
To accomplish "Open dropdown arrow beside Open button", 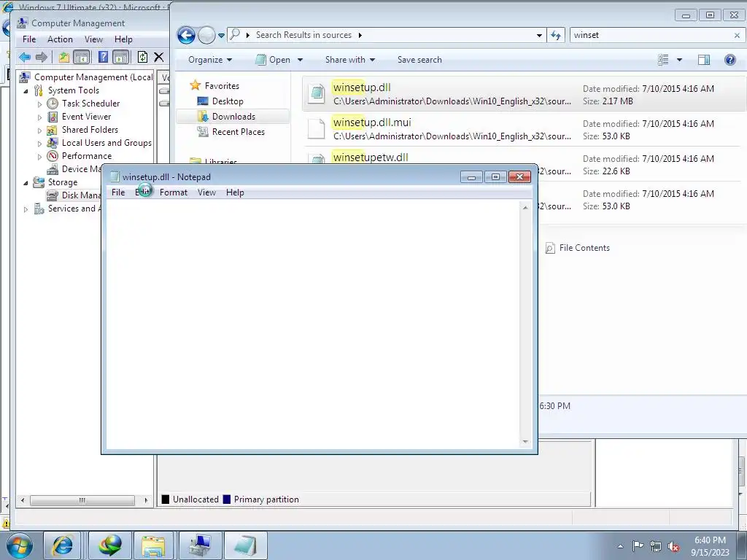I will pos(300,60).
